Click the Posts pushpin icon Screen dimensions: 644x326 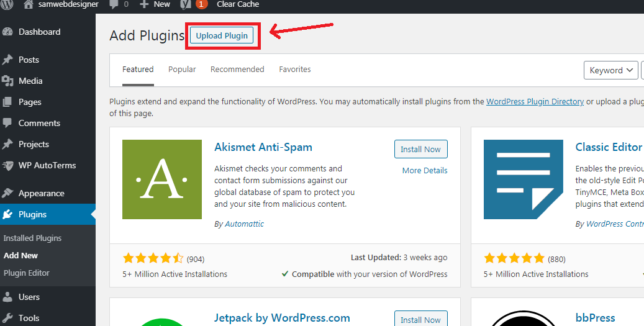7,60
